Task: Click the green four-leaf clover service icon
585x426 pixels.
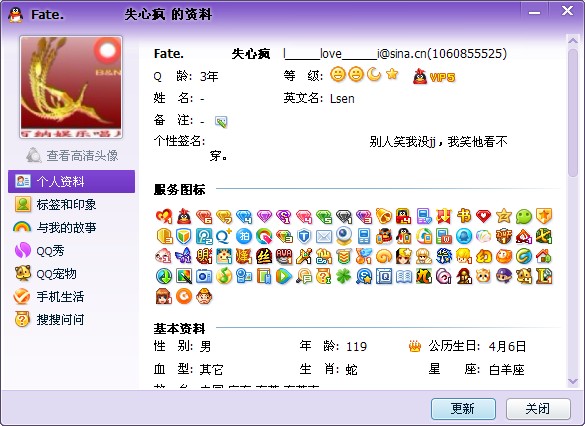Action: pos(344,276)
